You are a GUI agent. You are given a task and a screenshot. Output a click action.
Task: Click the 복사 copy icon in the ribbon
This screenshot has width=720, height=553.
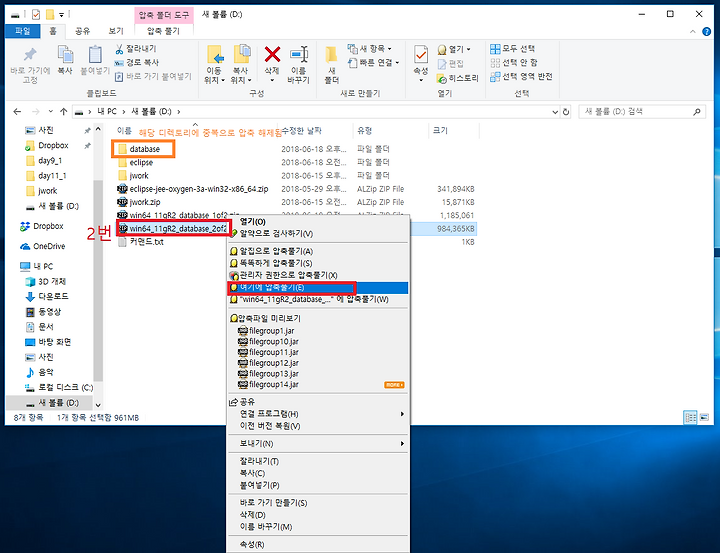65,55
